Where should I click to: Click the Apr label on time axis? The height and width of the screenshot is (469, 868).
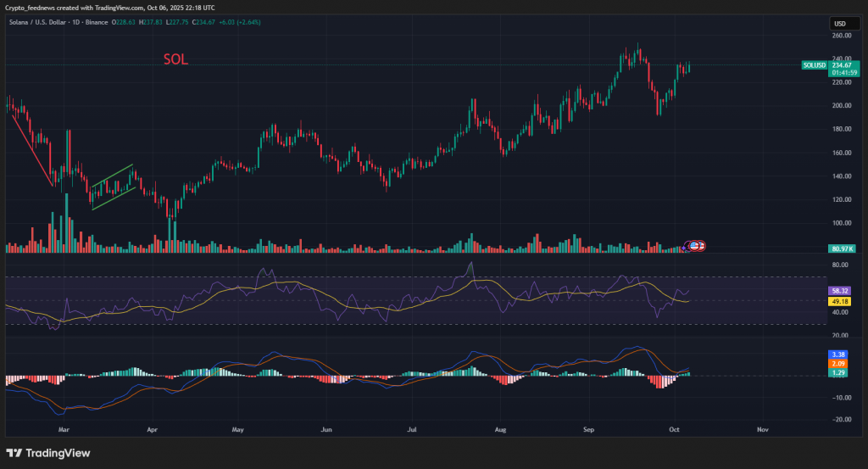[151, 431]
